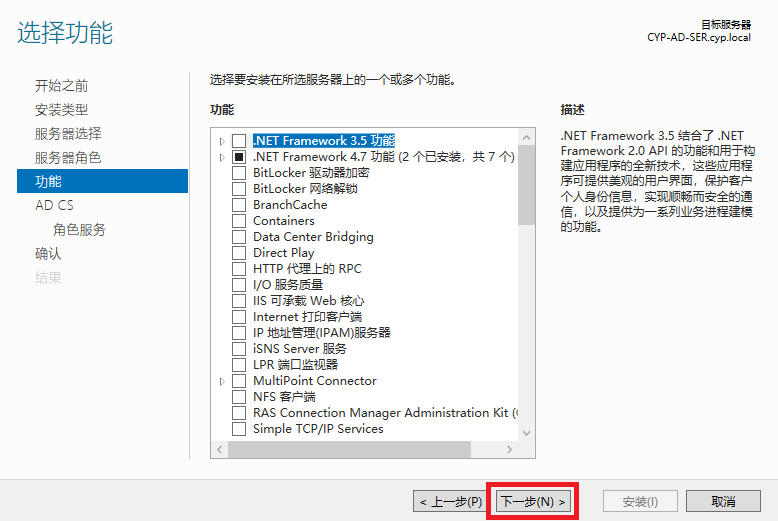Tick the BitLocker 网络解锁 checkbox
778x521 pixels.
click(239, 189)
